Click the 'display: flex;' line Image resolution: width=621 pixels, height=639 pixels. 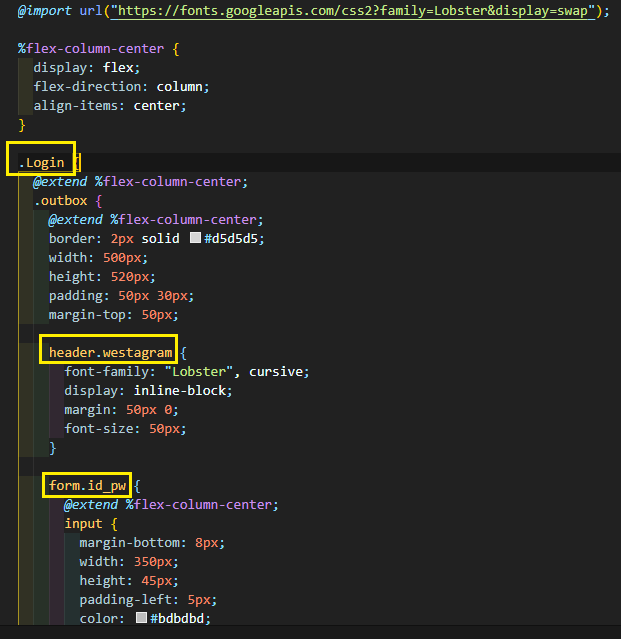pos(87,68)
